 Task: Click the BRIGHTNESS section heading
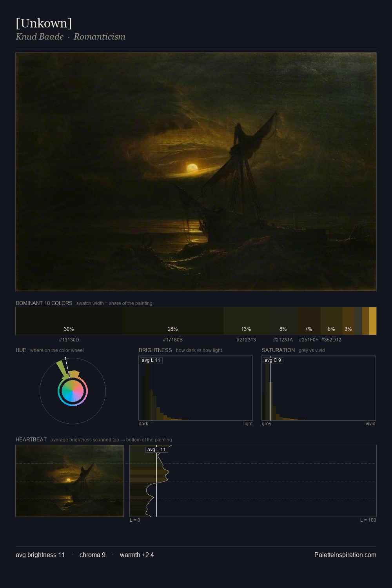coord(155,350)
